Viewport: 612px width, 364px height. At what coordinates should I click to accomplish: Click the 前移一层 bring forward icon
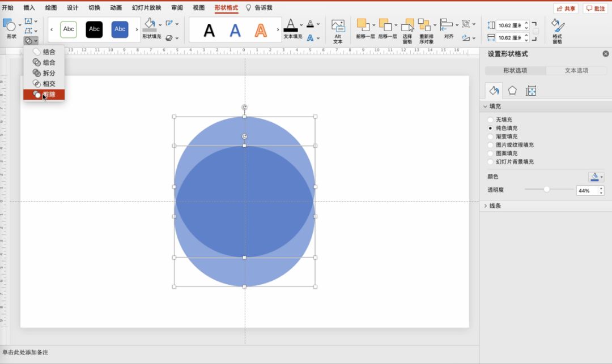coord(362,26)
